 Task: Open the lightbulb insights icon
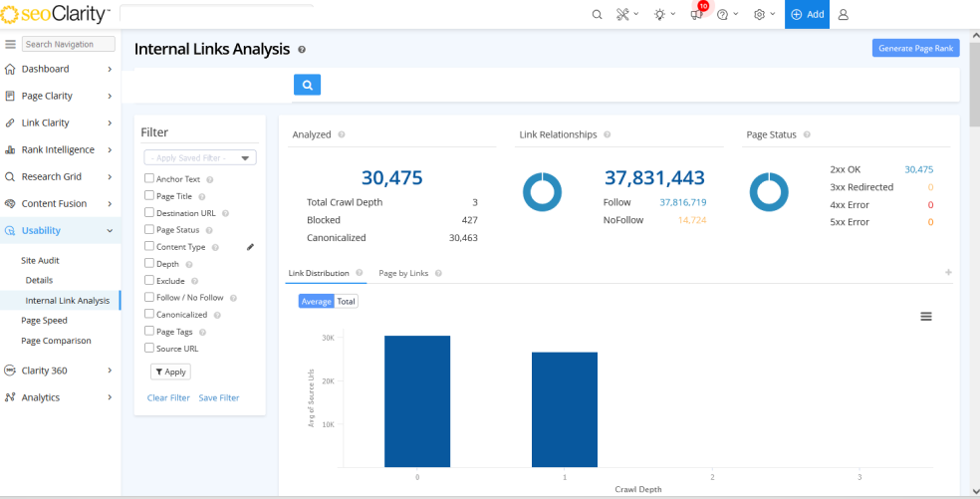tap(658, 15)
